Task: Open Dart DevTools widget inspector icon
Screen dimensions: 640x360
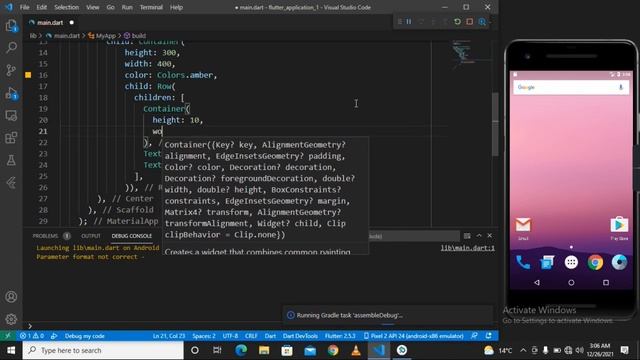Action: (x=482, y=22)
